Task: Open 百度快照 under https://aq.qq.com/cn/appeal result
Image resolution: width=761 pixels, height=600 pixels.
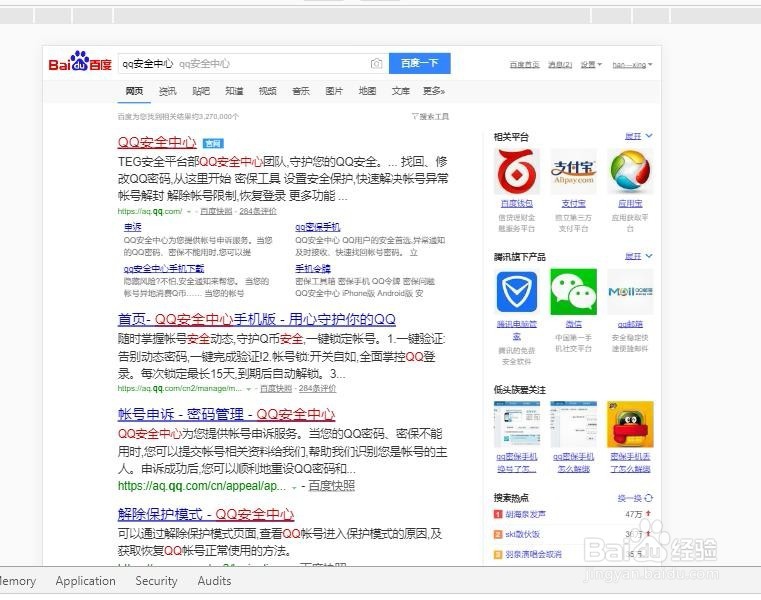Action: pos(331,486)
